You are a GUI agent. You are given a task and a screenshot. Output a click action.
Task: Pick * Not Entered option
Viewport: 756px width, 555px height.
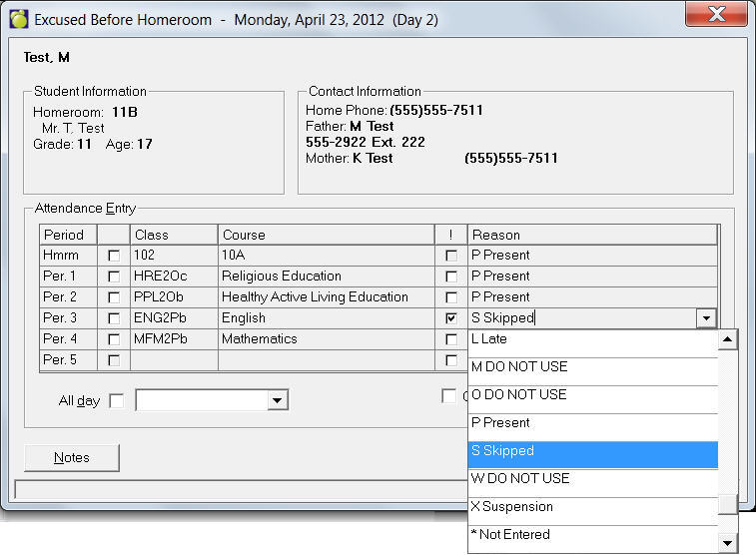tap(592, 535)
